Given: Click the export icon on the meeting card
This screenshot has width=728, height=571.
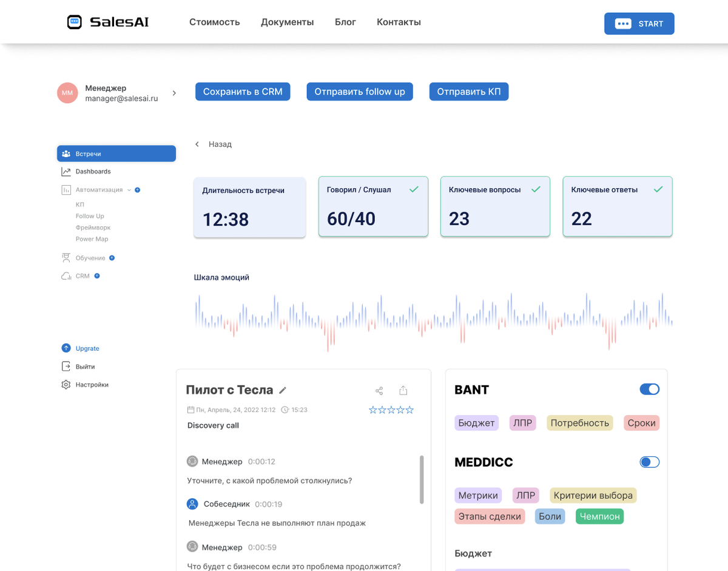Looking at the screenshot, I should [403, 391].
